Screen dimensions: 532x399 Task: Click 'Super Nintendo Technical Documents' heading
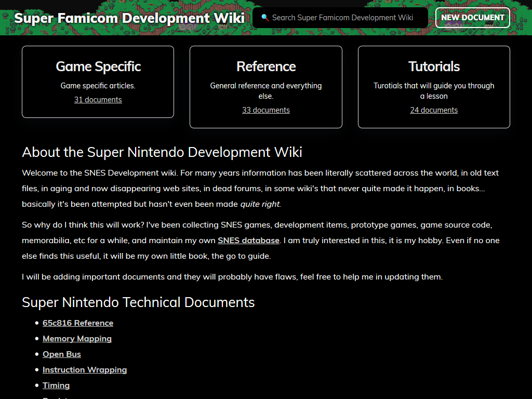(x=138, y=302)
